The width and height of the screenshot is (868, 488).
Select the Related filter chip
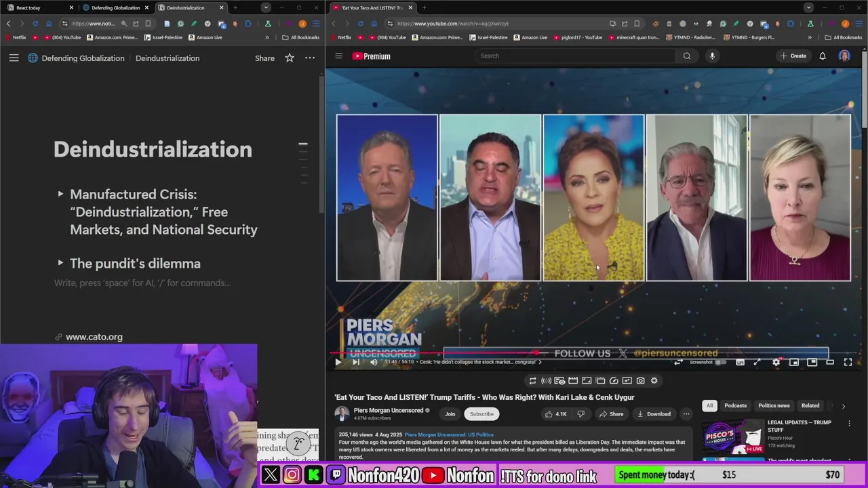click(x=810, y=405)
